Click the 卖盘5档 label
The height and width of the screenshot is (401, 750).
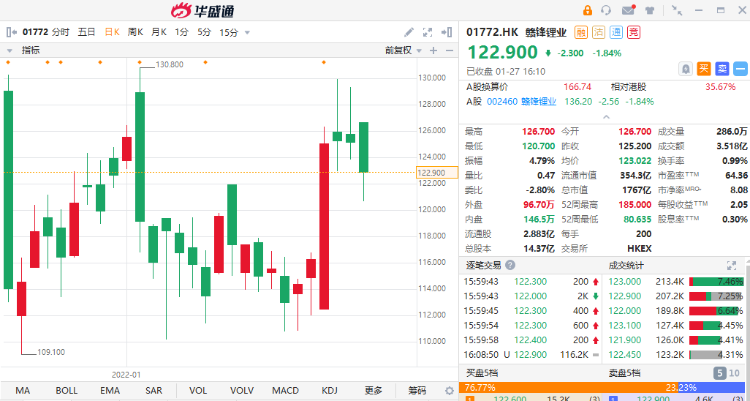click(x=625, y=373)
